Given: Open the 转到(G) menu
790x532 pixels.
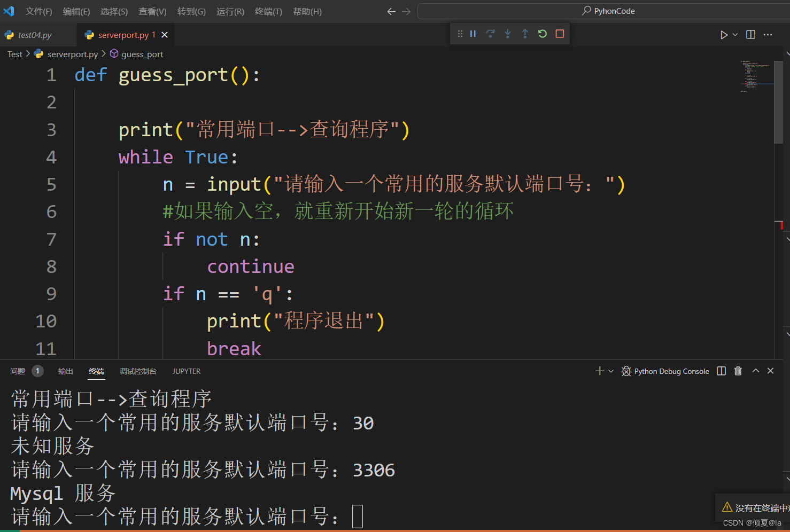Looking at the screenshot, I should pos(191,11).
